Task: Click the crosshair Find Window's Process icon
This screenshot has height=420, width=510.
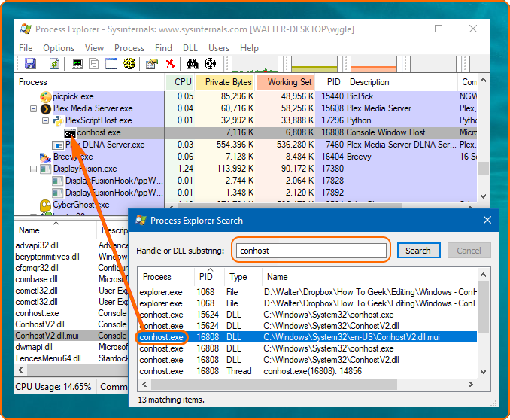Action: click(x=210, y=63)
